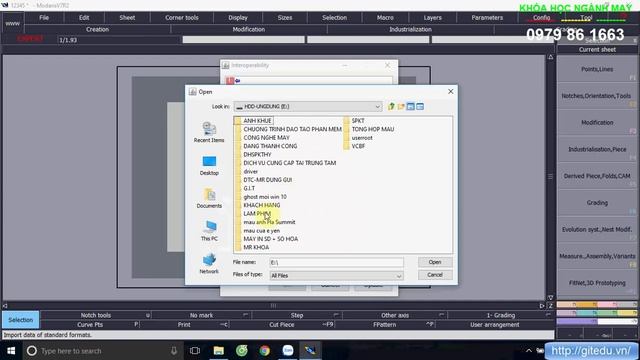Click the horizontal scrollbar under the work area

(273, 306)
